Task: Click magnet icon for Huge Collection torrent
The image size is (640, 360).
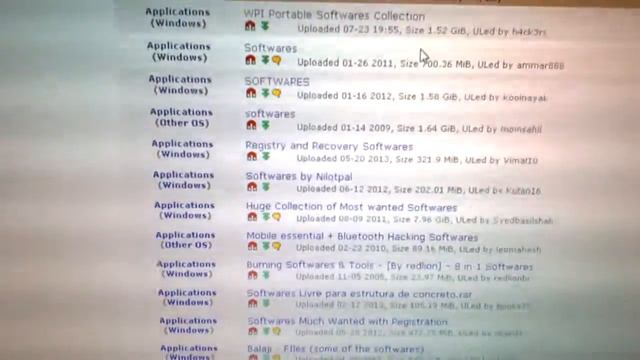Action: tap(252, 217)
